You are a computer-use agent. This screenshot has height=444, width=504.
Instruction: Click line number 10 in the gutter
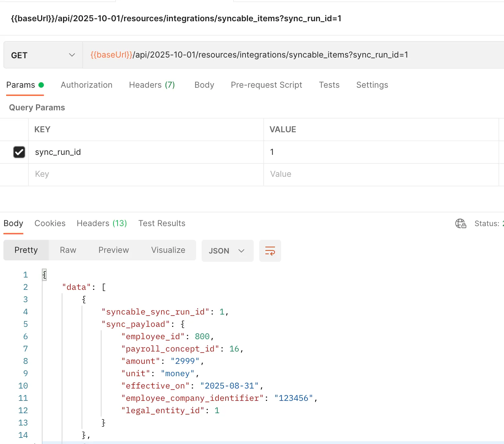pos(23,386)
